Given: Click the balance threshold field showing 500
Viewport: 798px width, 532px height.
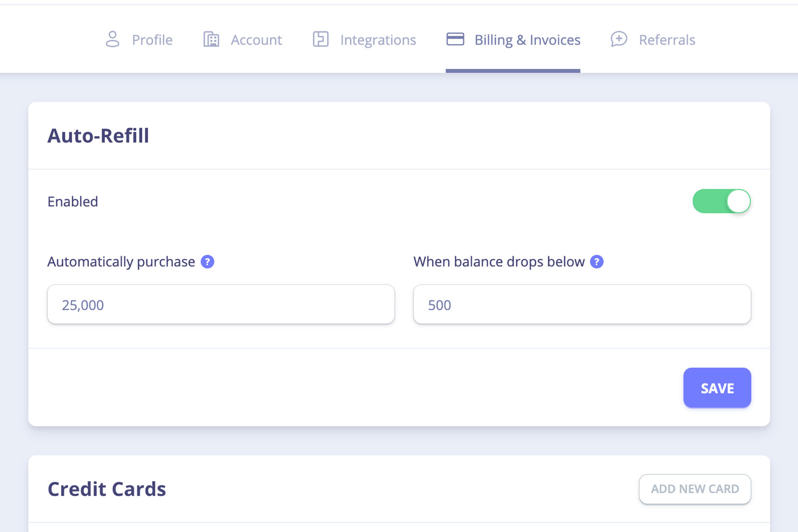Looking at the screenshot, I should (582, 304).
